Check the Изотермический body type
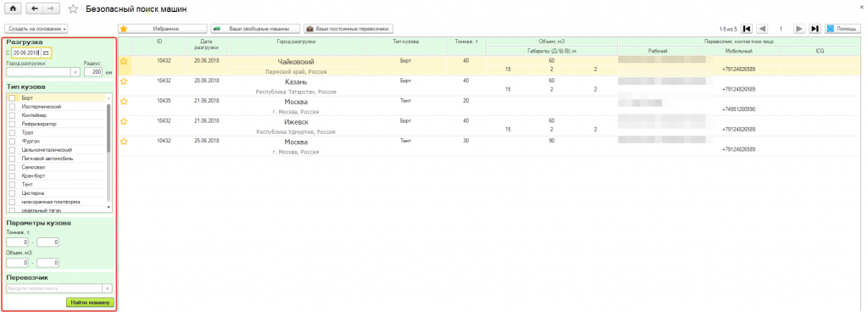This screenshot has height=312, width=868. coord(12,107)
